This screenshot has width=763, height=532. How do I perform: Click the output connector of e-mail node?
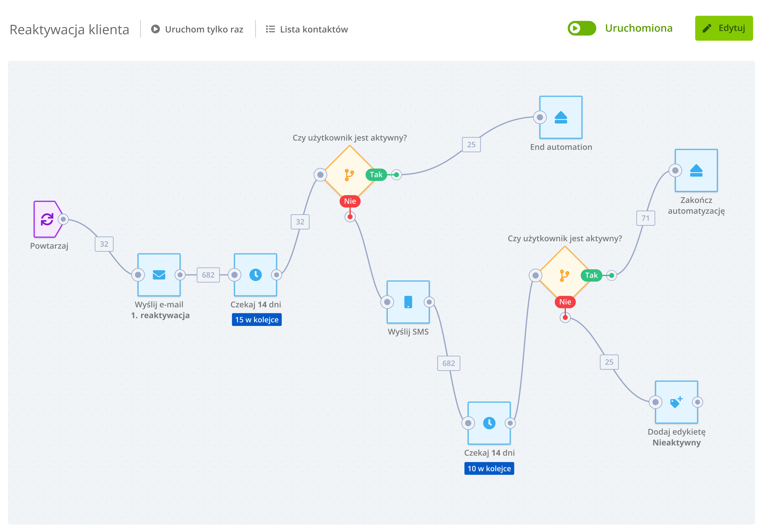[x=180, y=275]
